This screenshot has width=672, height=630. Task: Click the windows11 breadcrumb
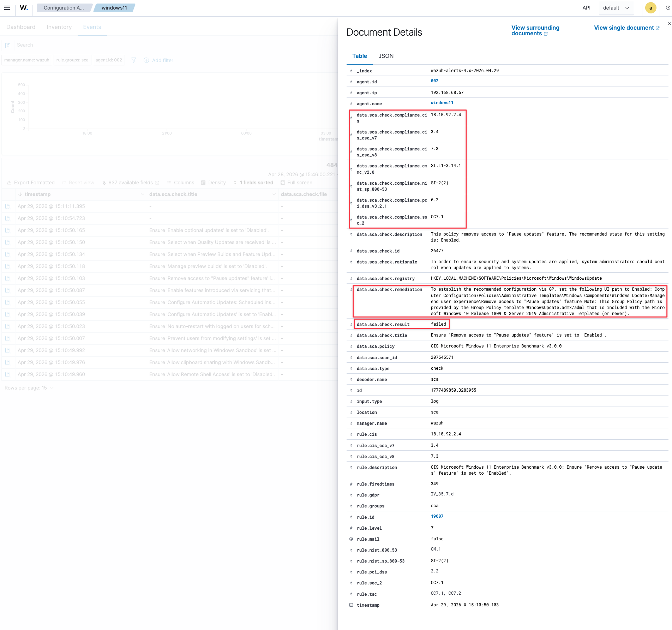tap(114, 8)
